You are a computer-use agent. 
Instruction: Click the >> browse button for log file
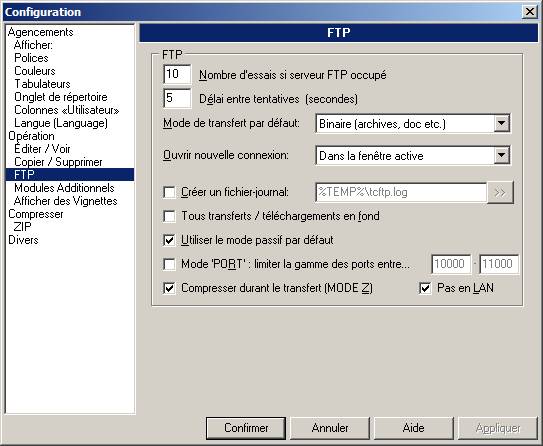pyautogui.click(x=500, y=193)
